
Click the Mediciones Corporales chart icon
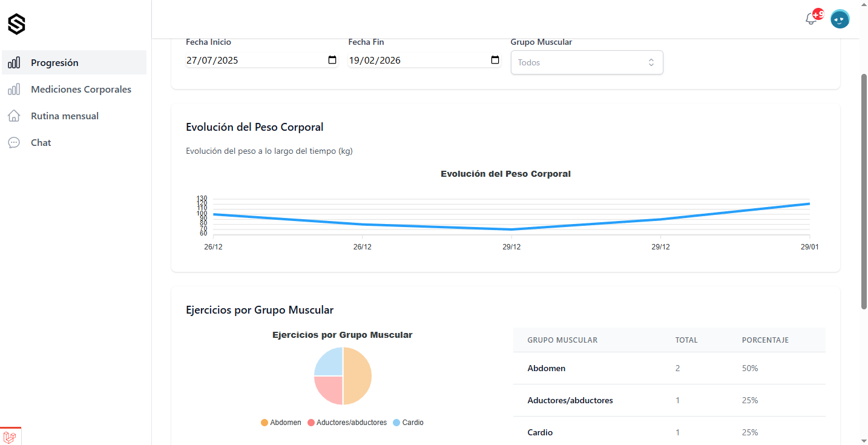click(x=14, y=90)
